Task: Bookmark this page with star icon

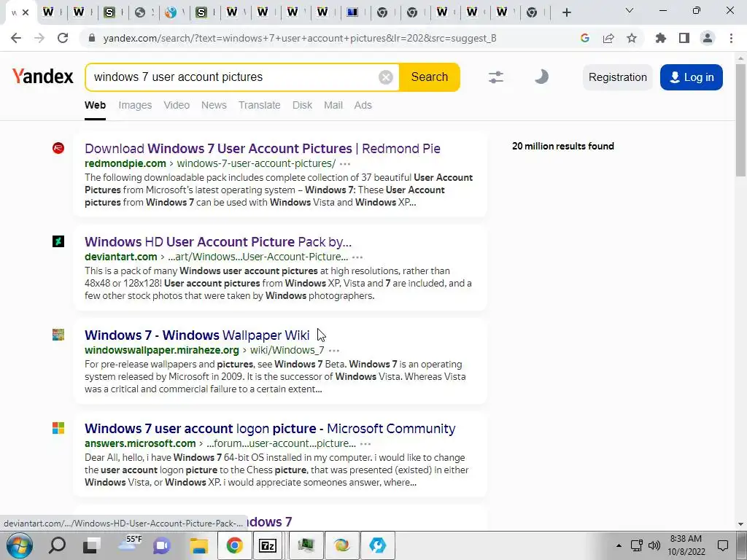Action: 632,38
